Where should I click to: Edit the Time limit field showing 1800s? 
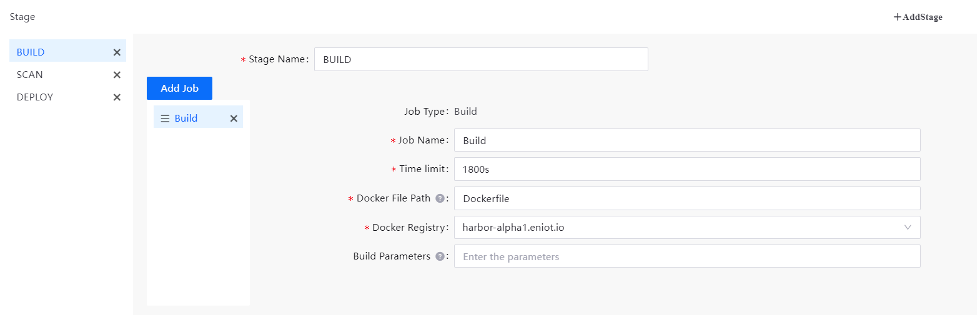pyautogui.click(x=687, y=169)
